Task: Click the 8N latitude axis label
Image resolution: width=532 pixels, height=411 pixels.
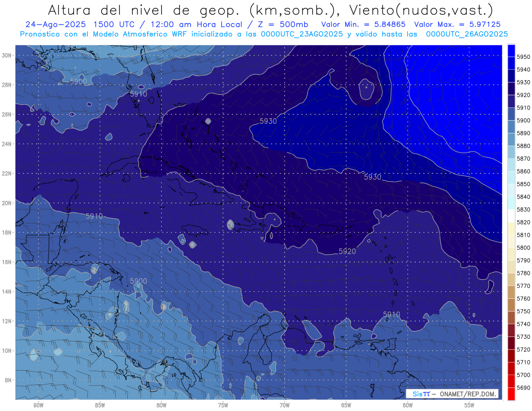Action: 8,380
